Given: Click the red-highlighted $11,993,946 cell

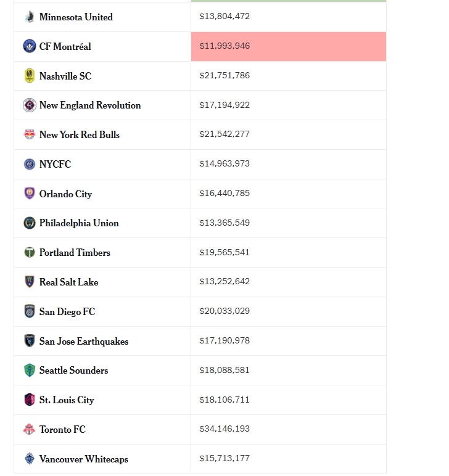Looking at the screenshot, I should [x=288, y=46].
